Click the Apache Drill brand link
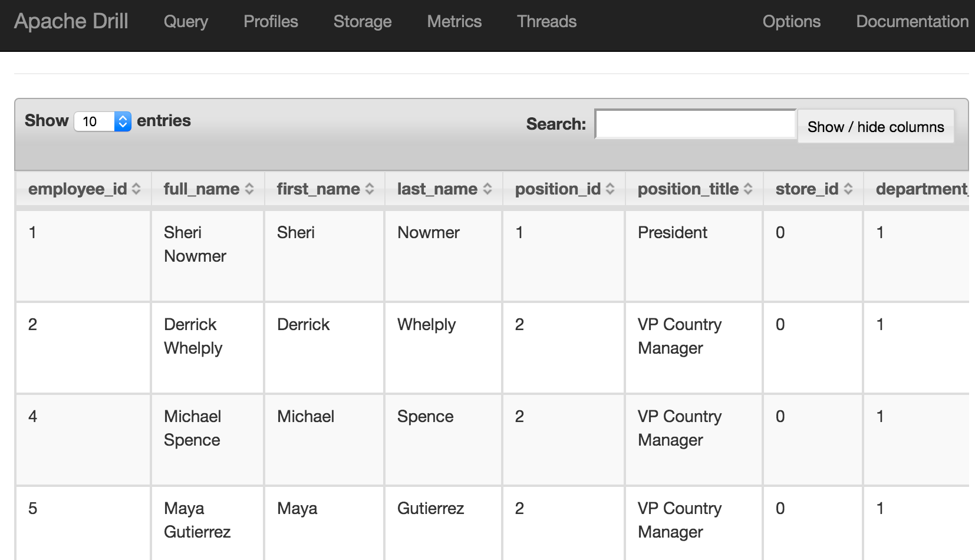This screenshot has height=560, width=975. 71,22
